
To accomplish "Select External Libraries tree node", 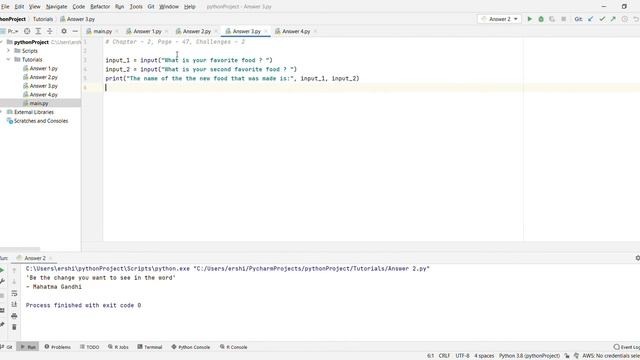I will point(33,112).
